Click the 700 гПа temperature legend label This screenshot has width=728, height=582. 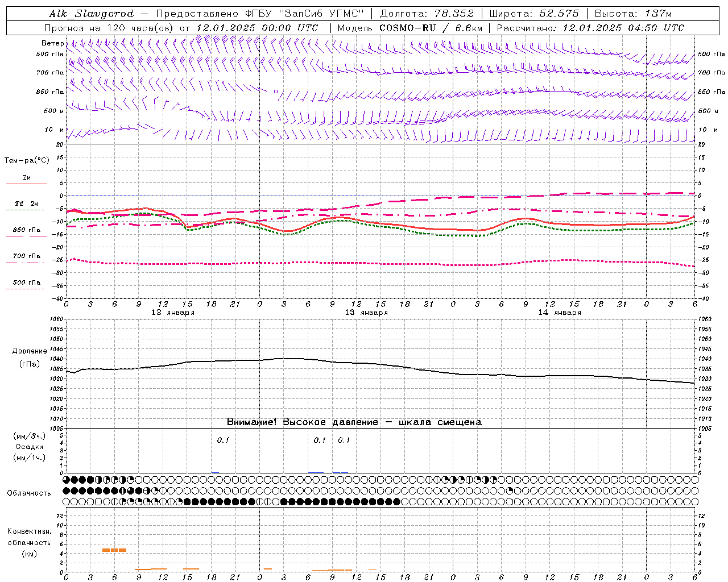coord(27,256)
